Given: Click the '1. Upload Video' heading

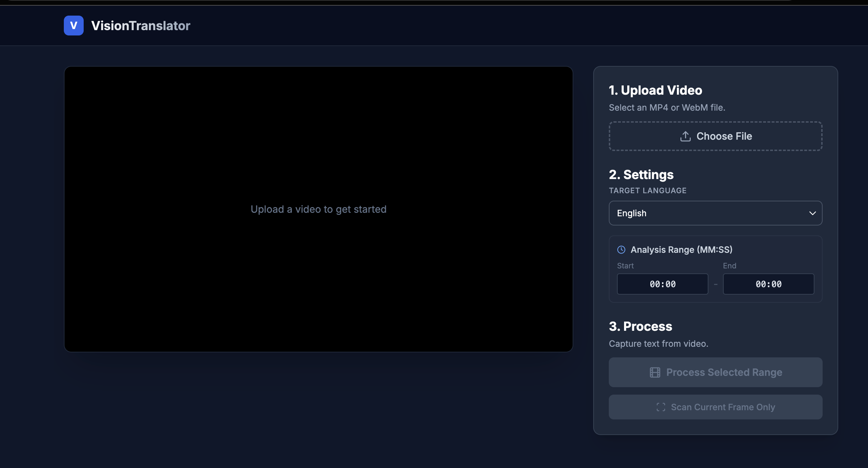Looking at the screenshot, I should tap(655, 90).
